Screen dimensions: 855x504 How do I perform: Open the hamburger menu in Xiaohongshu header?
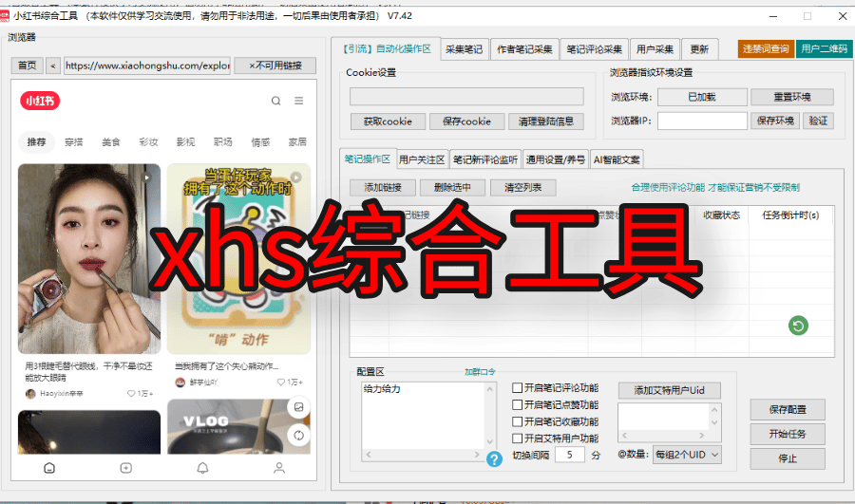298,101
